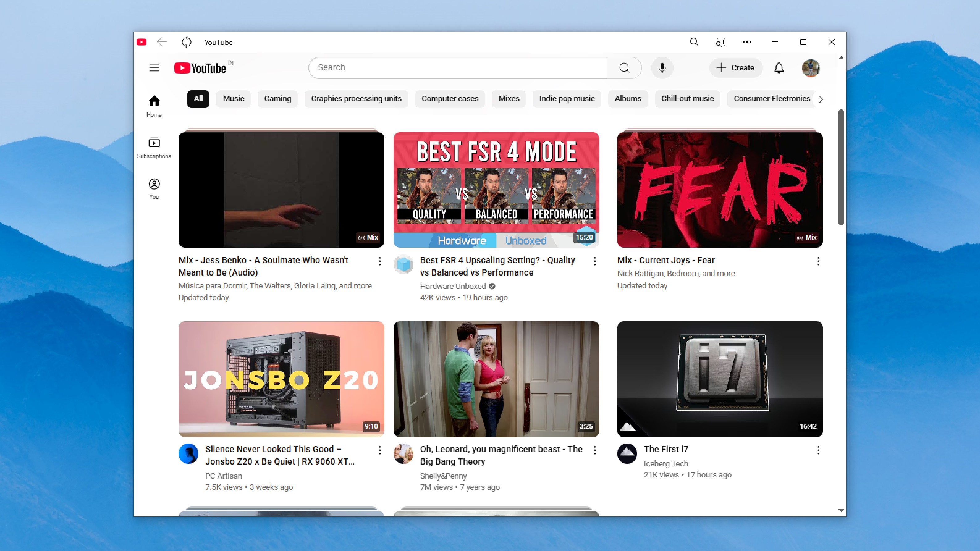Open 'Mix - Current Joys - Fear' title
The height and width of the screenshot is (551, 980).
pyautogui.click(x=666, y=260)
